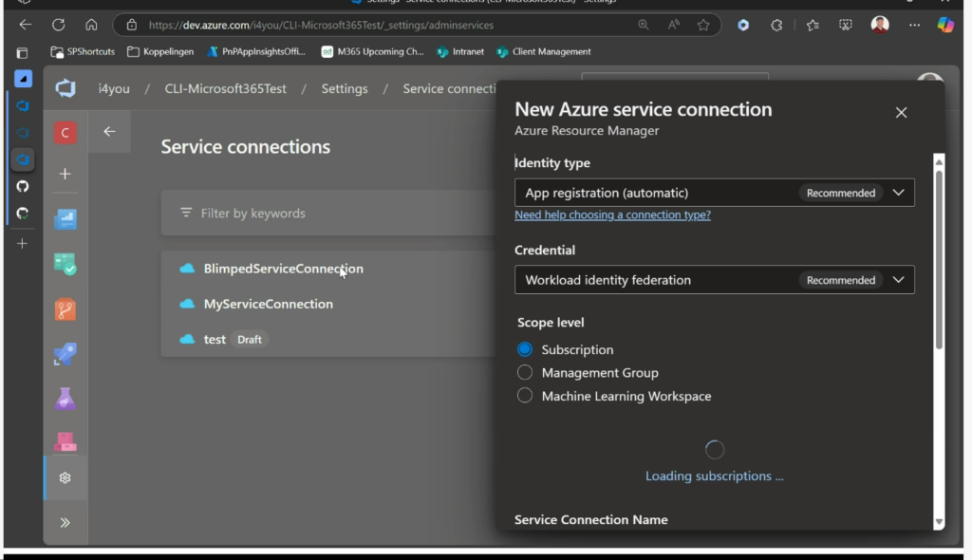This screenshot has height=560, width=972.
Task: Click the tab actions icon at top of vertical tabs
Action: point(23,53)
